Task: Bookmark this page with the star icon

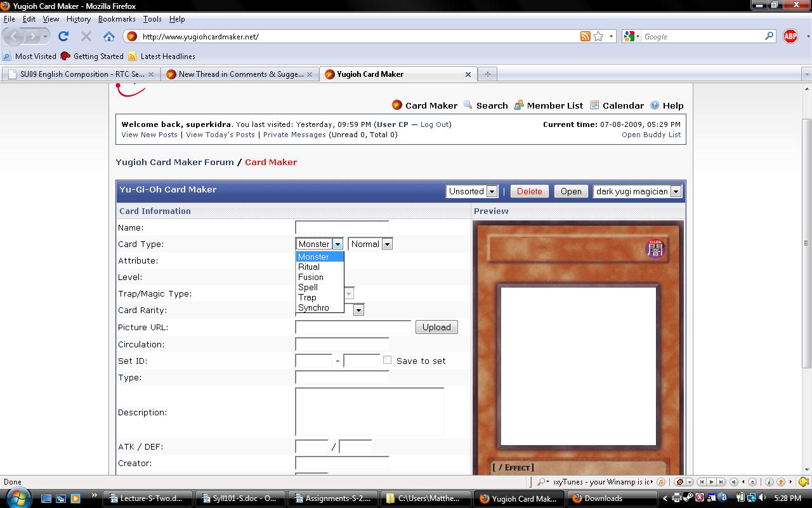Action: 598,36
